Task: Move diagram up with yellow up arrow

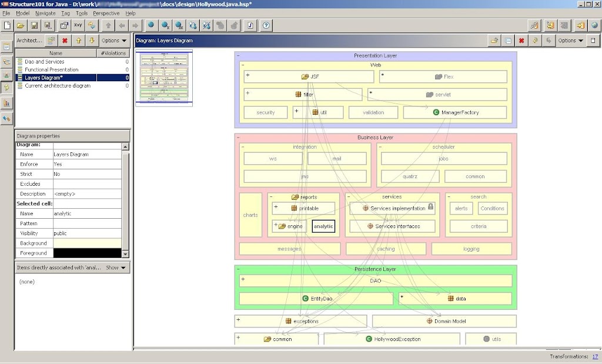Action: pos(79,41)
